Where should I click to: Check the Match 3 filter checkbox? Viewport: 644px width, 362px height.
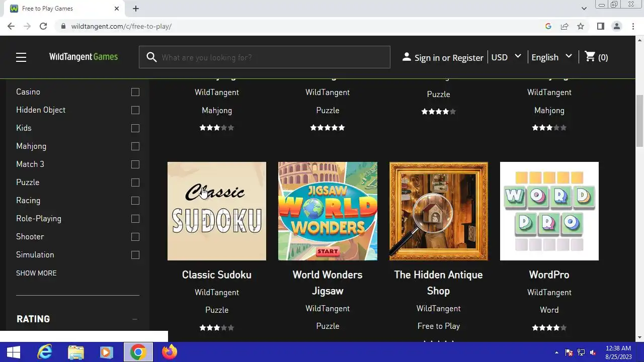point(135,164)
